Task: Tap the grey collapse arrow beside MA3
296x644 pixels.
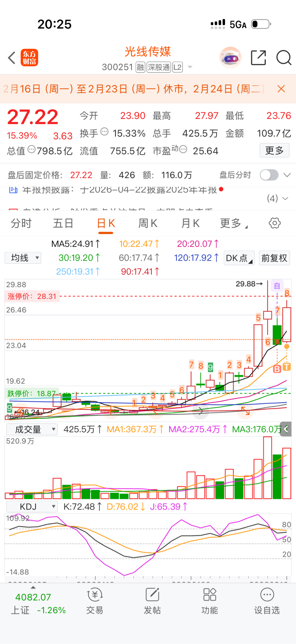Action: 286,429
